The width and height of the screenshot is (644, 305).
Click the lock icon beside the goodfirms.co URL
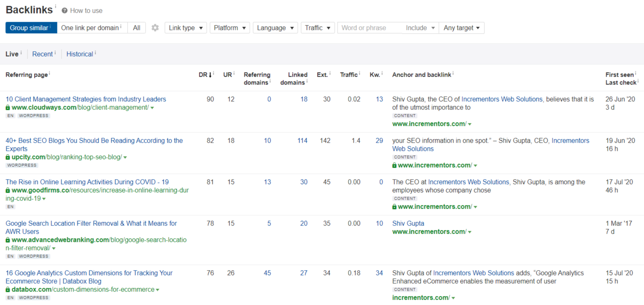(x=8, y=190)
